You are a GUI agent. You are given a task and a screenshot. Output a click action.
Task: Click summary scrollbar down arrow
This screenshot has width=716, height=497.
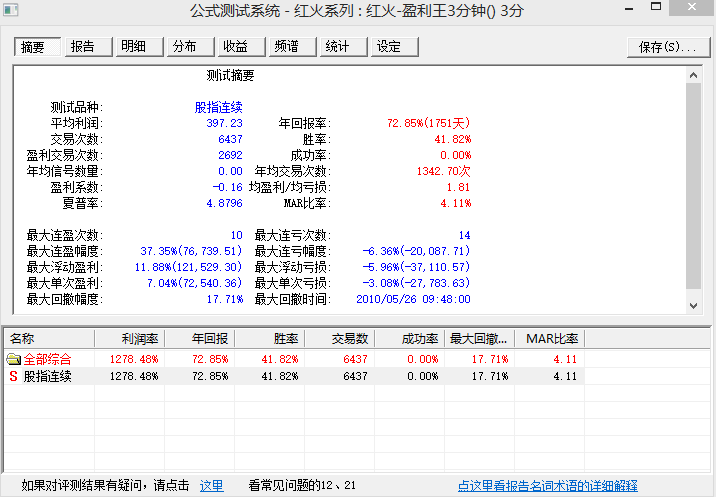pyautogui.click(x=693, y=306)
